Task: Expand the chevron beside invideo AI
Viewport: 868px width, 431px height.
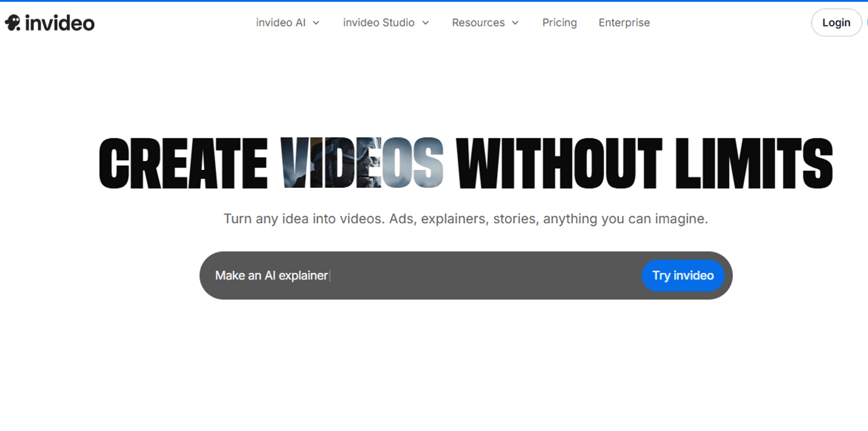Action: coord(316,23)
